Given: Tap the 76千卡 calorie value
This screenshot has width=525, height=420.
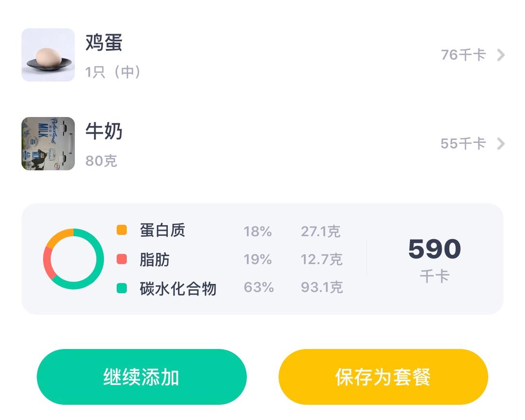Looking at the screenshot, I should tap(463, 55).
